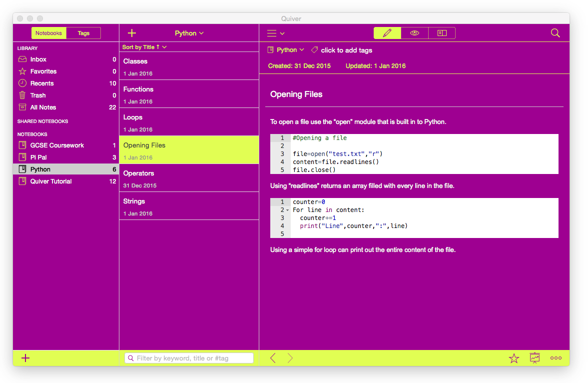Click the notebook icon in the note header
This screenshot has height=383, width=588.
(x=270, y=50)
